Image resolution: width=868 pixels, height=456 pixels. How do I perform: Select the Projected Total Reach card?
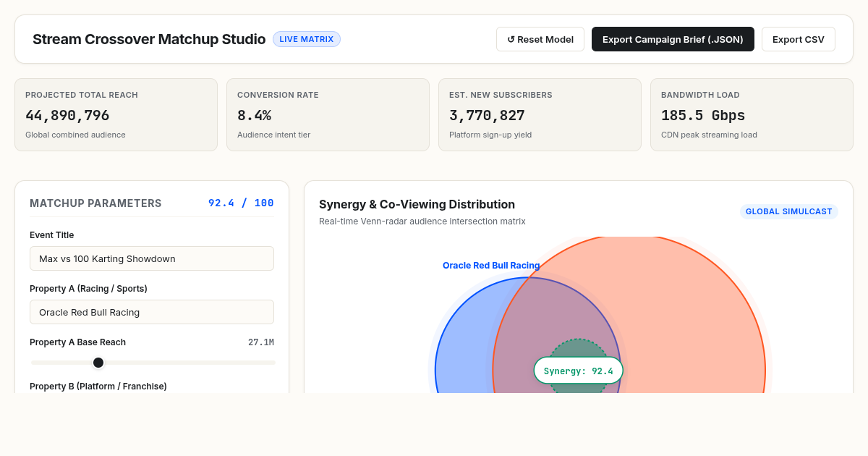[116, 114]
